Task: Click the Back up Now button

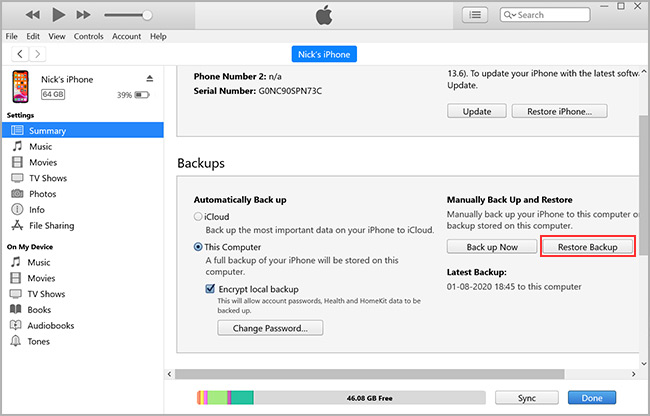Action: pyautogui.click(x=492, y=247)
